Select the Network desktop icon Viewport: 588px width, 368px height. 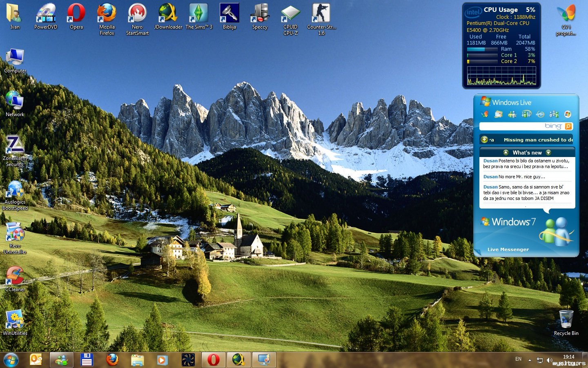[x=15, y=104]
